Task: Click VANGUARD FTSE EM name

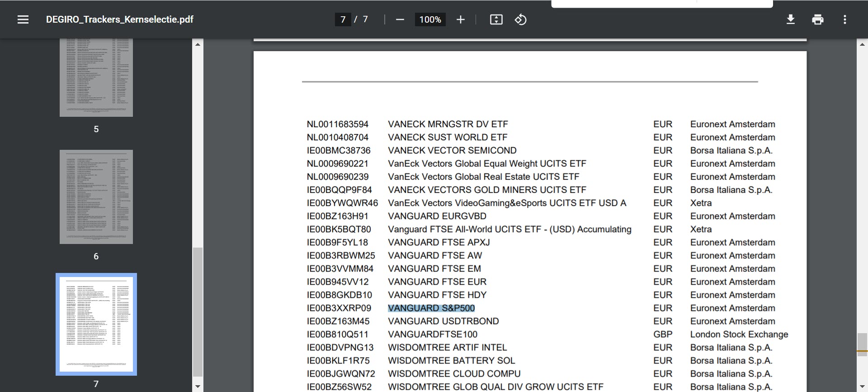Action: point(434,269)
